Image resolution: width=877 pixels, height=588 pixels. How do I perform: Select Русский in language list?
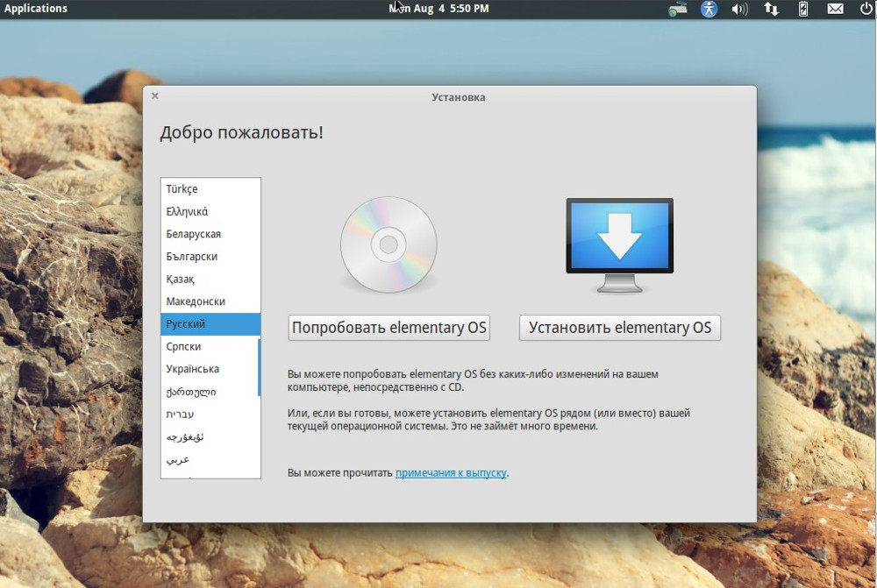(210, 324)
